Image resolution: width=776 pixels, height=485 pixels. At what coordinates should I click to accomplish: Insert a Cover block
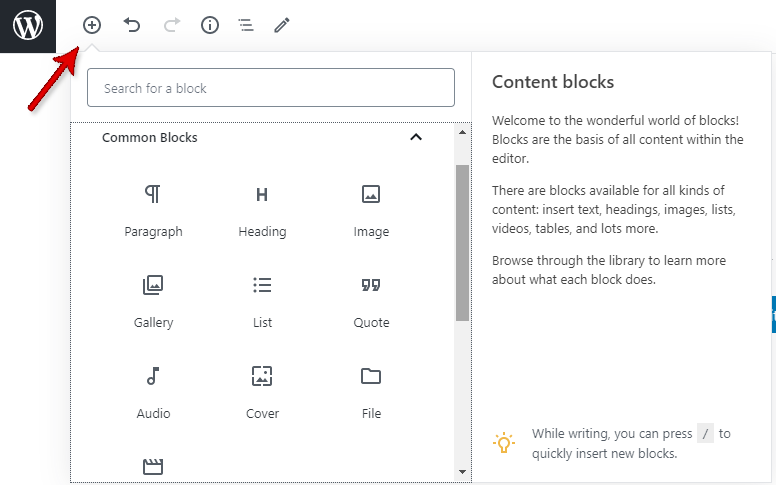262,393
